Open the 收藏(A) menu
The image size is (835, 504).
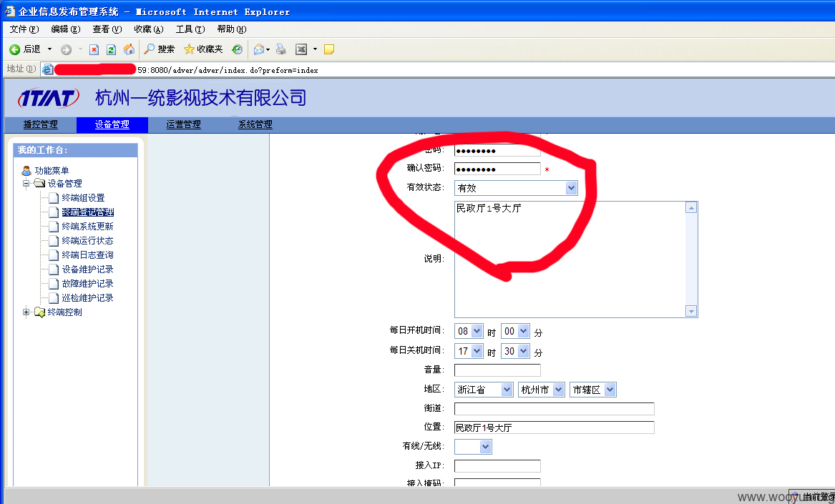tap(149, 29)
